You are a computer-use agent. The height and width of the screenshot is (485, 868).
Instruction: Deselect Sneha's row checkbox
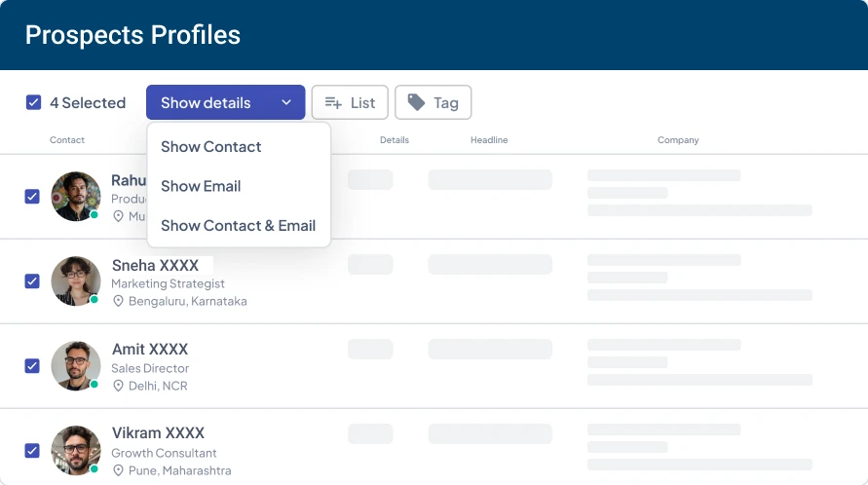coord(32,281)
